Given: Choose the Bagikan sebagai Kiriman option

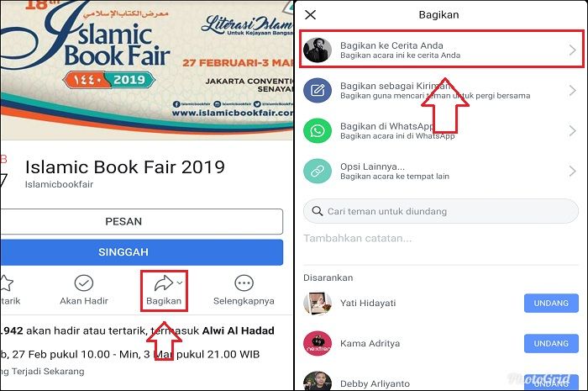Looking at the screenshot, I should point(440,91).
